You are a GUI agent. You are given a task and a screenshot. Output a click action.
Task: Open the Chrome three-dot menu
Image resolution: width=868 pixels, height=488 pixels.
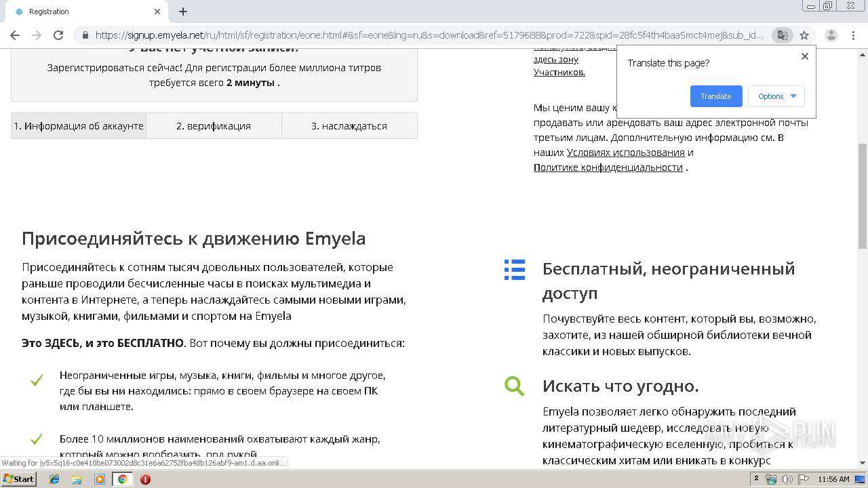pos(852,35)
